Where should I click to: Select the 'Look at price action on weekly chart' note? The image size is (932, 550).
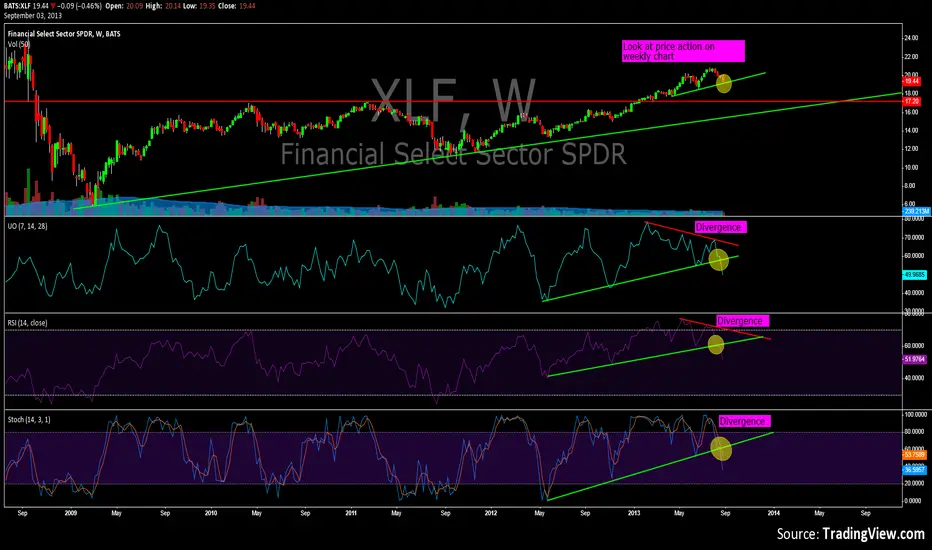click(683, 51)
